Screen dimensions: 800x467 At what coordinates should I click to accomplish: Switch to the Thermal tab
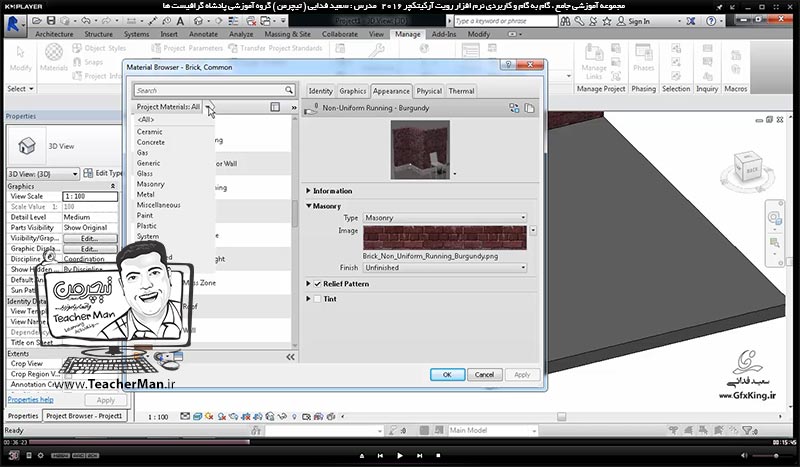coord(461,91)
